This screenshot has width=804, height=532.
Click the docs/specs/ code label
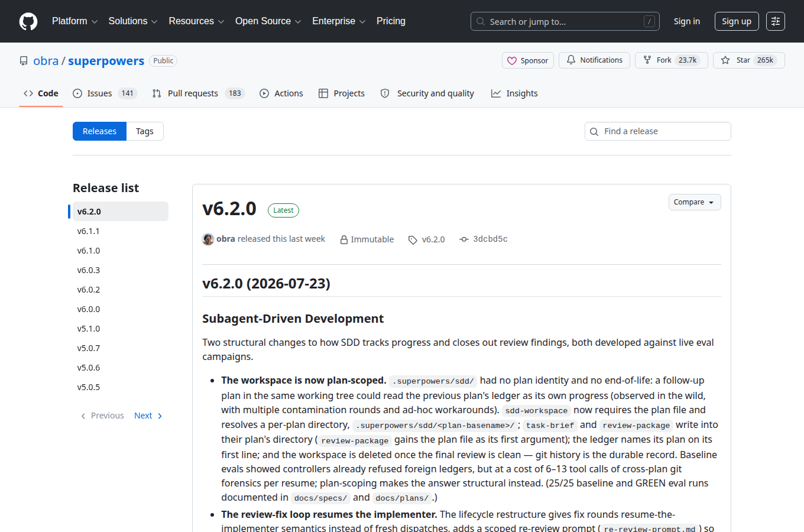click(320, 498)
